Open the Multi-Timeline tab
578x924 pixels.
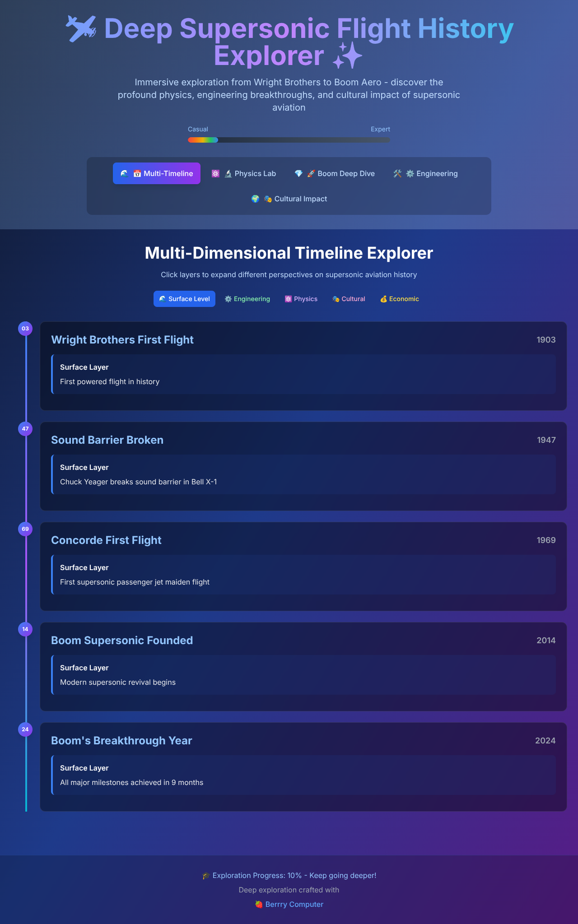point(157,173)
